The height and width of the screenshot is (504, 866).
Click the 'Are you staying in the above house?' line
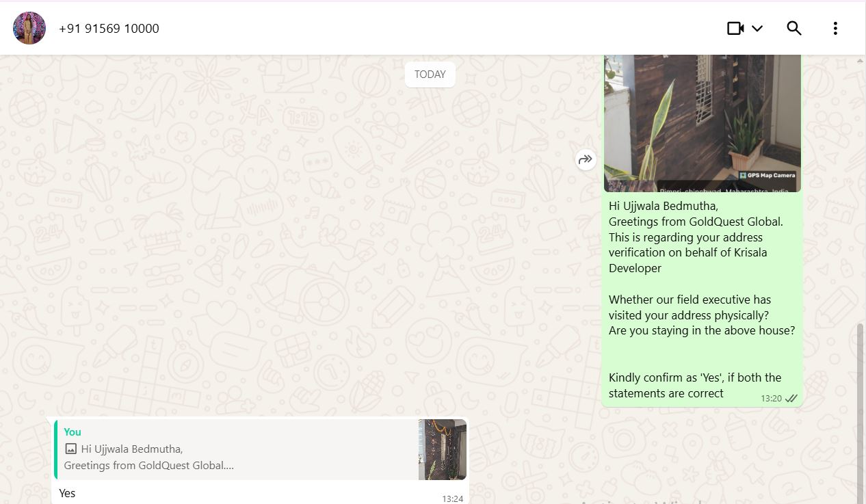702,330
